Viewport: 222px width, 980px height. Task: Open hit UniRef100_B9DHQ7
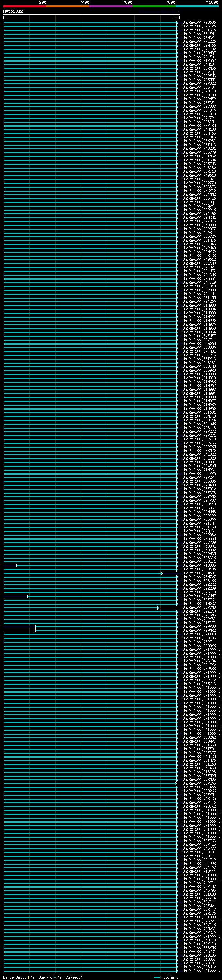199,53
